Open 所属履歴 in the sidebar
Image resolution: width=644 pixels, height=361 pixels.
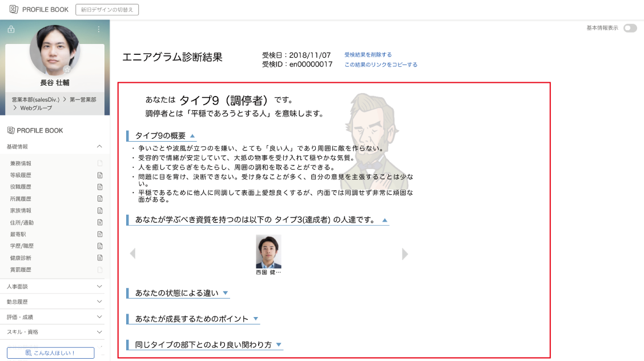[21, 199]
